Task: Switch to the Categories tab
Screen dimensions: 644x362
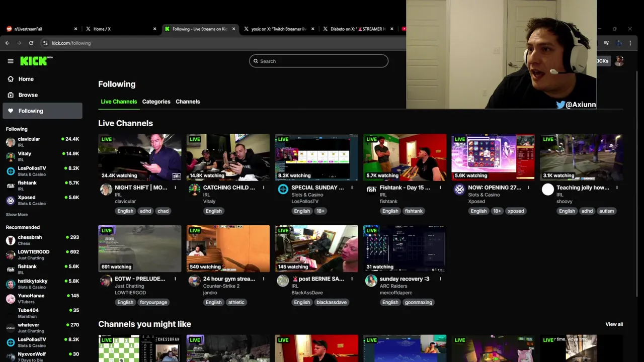Action: point(156,102)
